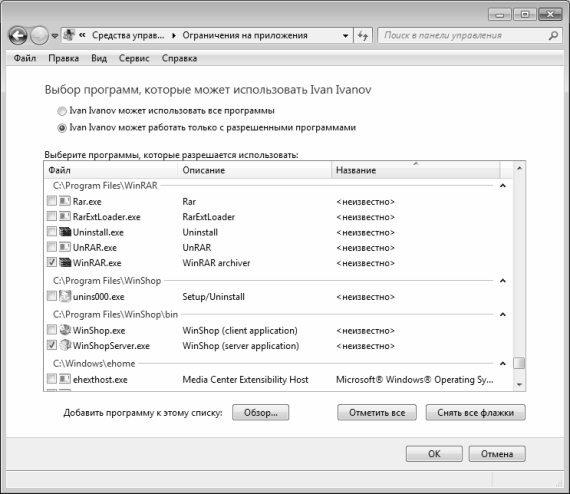
Task: Open the address bar history dropdown
Action: click(x=345, y=36)
